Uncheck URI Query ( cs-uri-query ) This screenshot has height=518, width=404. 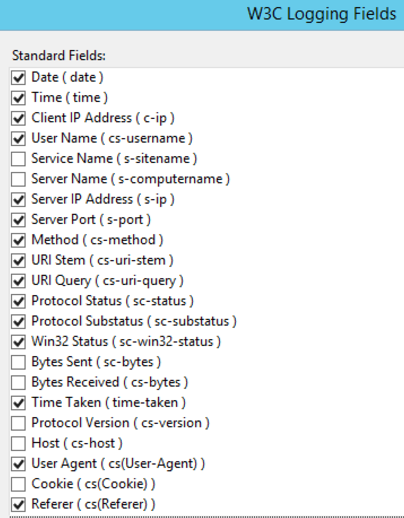(18, 281)
